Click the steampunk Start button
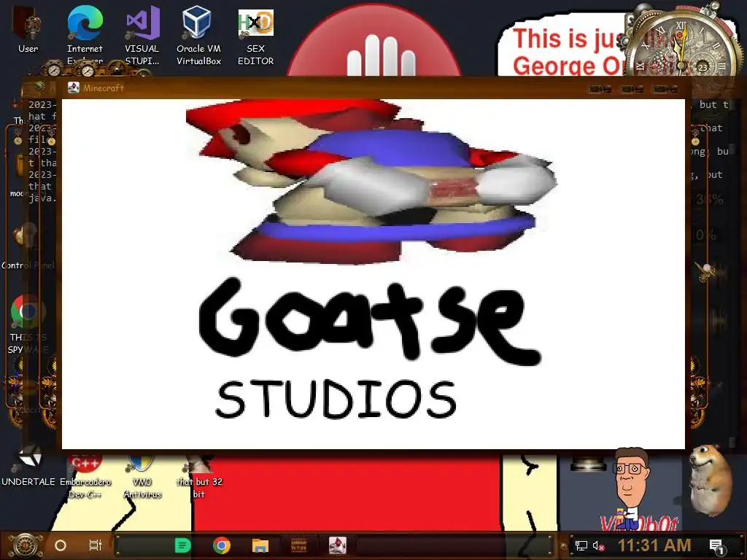The height and width of the screenshot is (560, 747). (25, 545)
